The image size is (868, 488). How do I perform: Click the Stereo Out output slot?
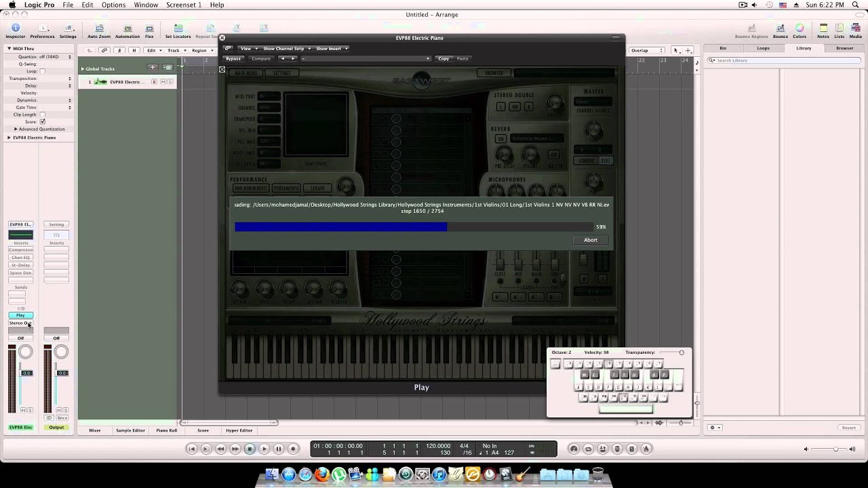click(x=20, y=323)
